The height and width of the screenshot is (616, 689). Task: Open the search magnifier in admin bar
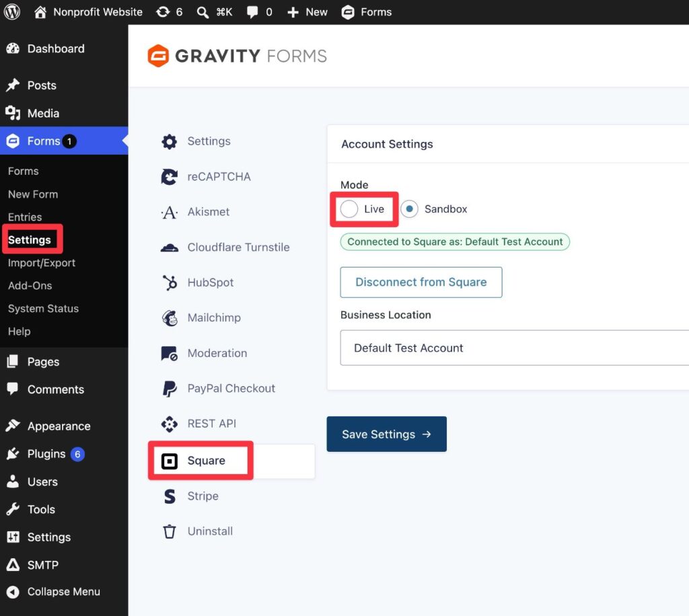coord(203,12)
